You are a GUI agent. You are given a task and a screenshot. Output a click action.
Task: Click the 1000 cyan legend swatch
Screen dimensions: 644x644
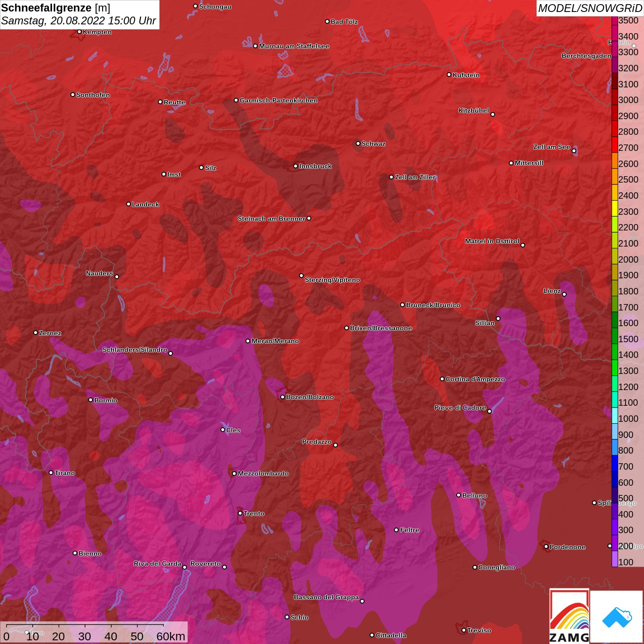[x=615, y=416]
